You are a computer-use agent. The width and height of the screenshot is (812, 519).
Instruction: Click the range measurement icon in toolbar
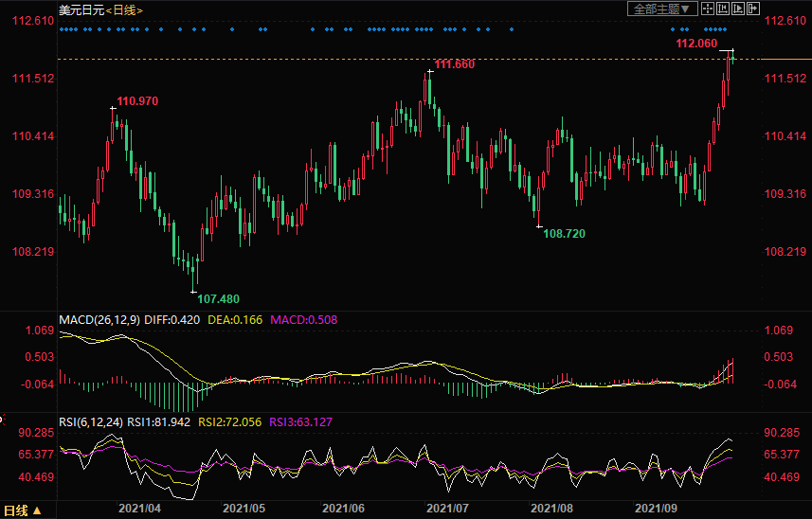(x=722, y=9)
